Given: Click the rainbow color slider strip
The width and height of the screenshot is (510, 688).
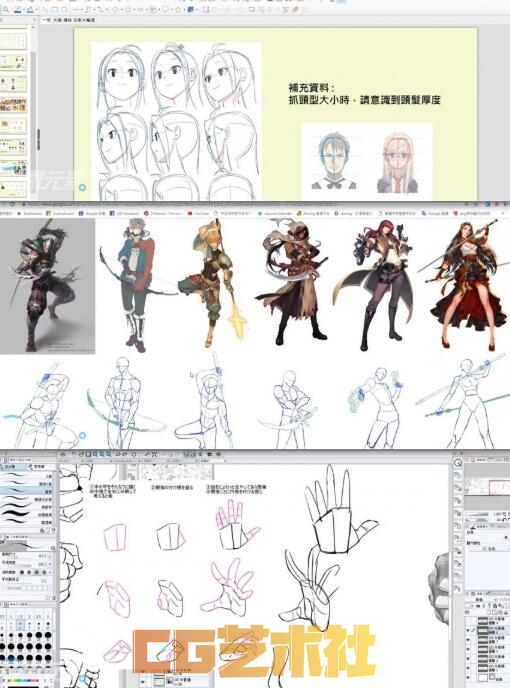Looking at the screenshot, I should [x=23, y=680].
